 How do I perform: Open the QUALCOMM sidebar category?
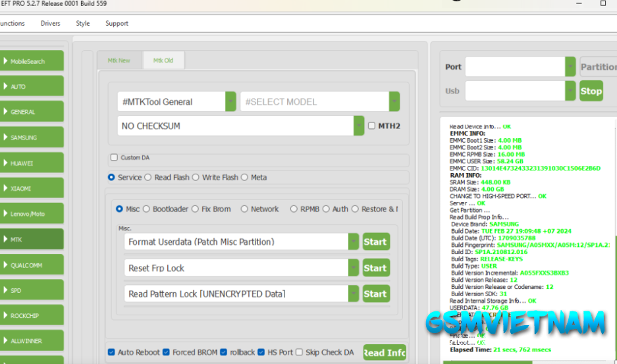tap(32, 265)
